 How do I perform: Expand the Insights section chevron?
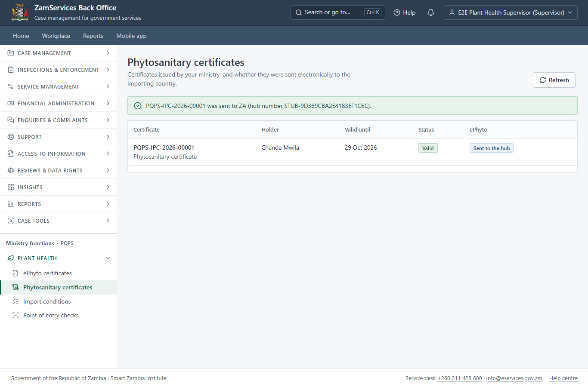pos(108,187)
